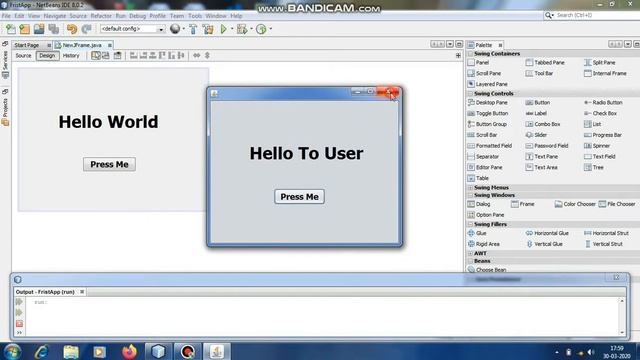Click the globe browser icon in toolbar
The width and height of the screenshot is (640, 360).
point(175,29)
